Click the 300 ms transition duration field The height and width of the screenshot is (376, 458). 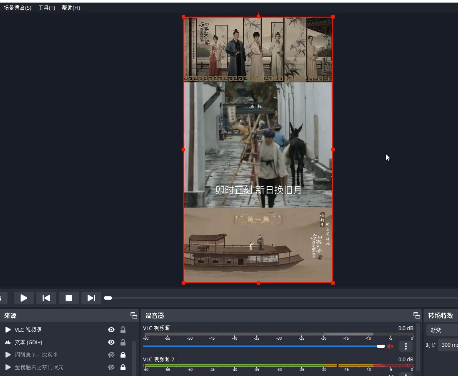[x=448, y=345]
